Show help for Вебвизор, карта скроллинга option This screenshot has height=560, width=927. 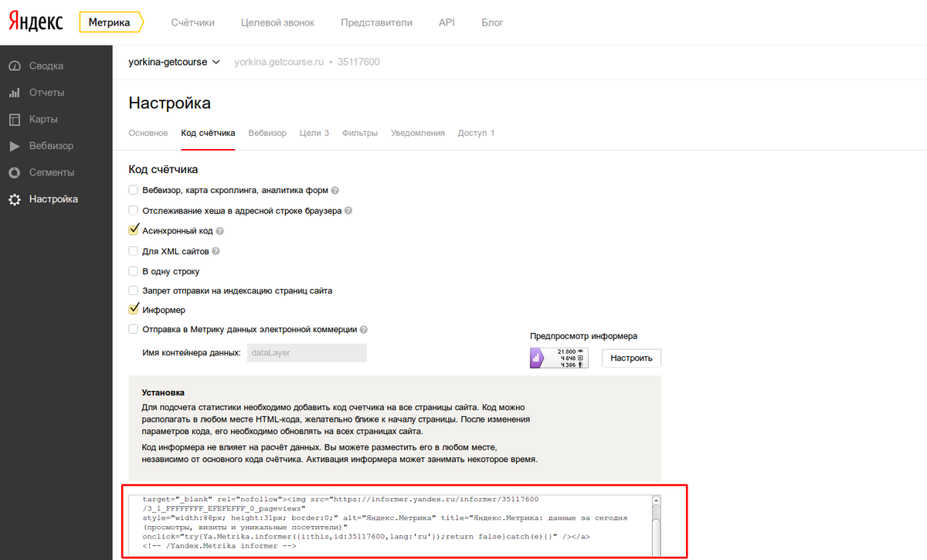point(335,191)
